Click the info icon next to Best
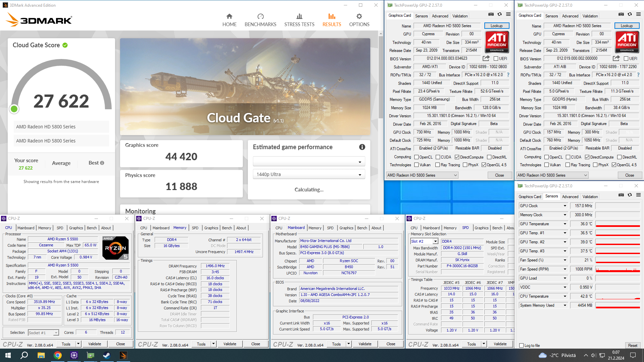 [102, 163]
